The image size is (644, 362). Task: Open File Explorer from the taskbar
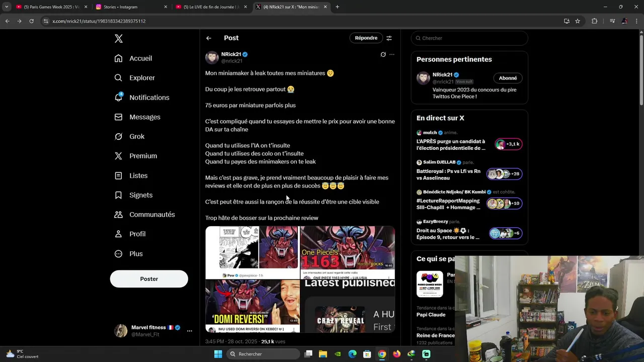(323, 354)
